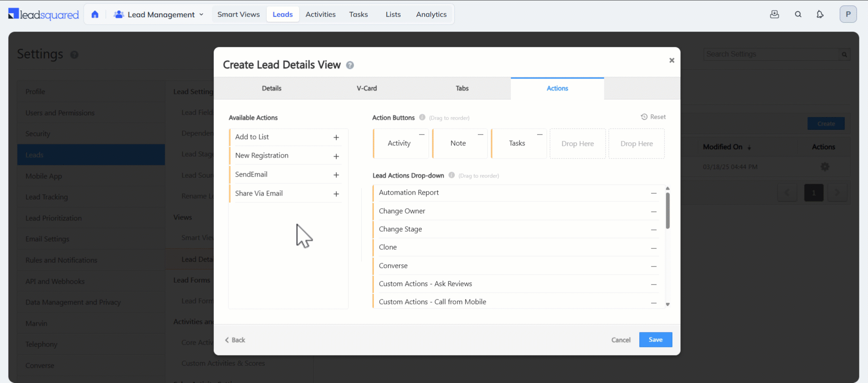Click the leadsquared logo
This screenshot has width=868, height=383.
43,14
